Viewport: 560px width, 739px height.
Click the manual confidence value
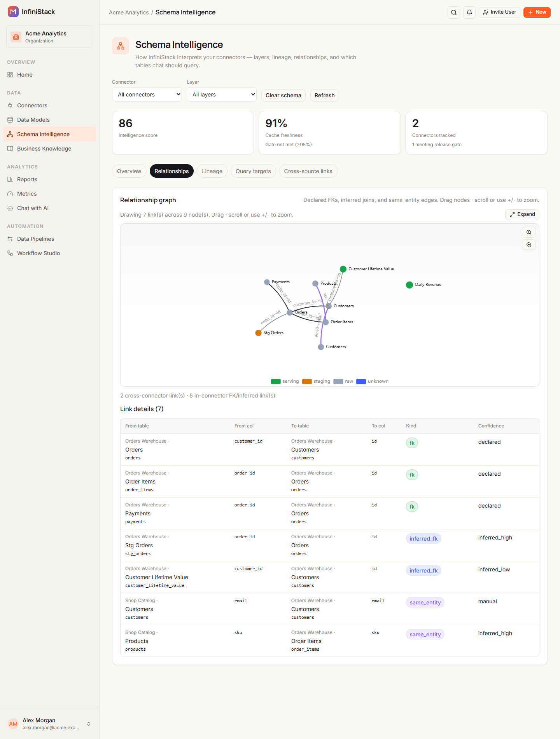click(488, 601)
